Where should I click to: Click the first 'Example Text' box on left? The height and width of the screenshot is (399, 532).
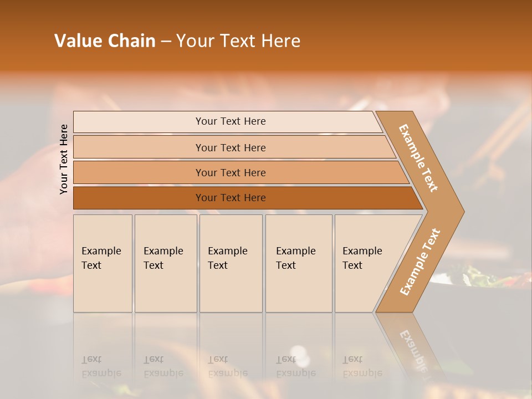(x=103, y=264)
